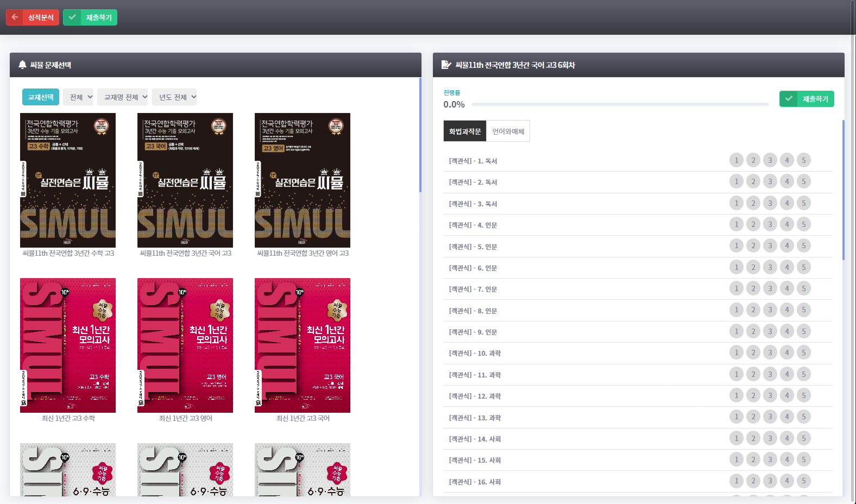
Task: Choose answer 3 for question 16 사회
Action: pos(770,481)
